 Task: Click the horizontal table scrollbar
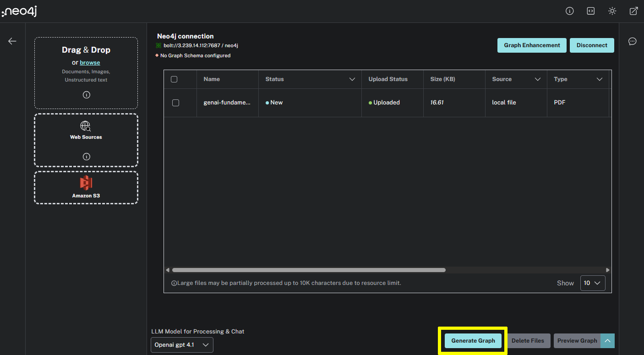309,270
